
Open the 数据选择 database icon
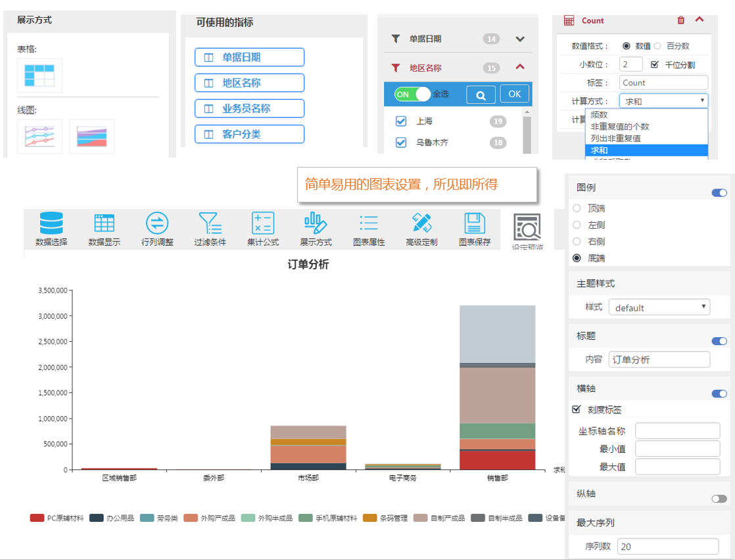pos(51,223)
